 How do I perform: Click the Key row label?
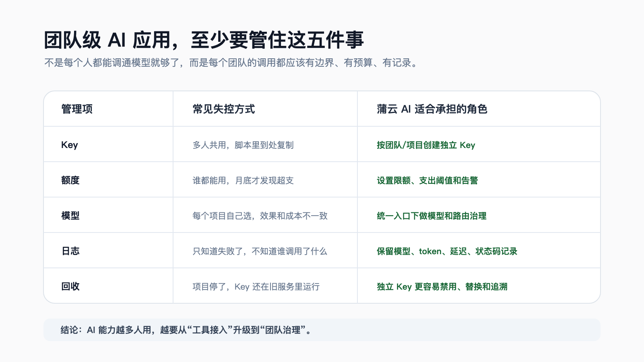[70, 145]
